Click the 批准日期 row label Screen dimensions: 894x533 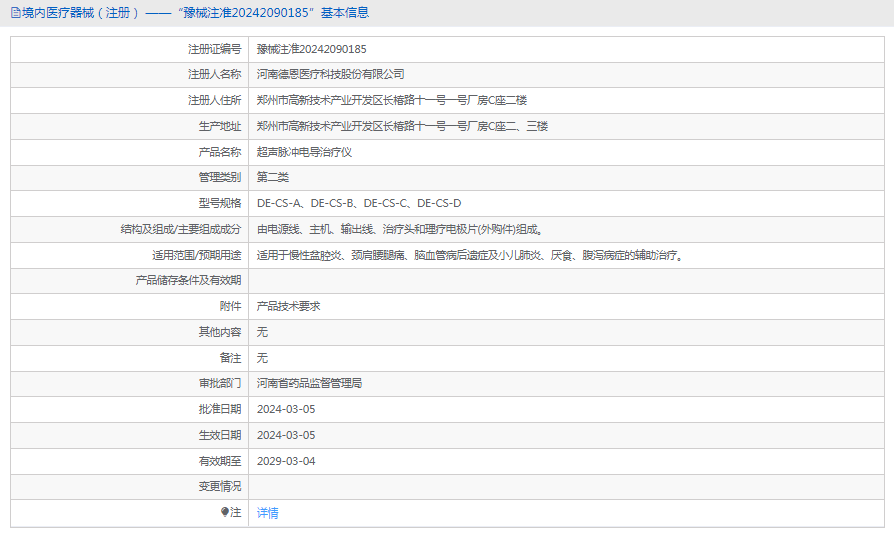(x=220, y=409)
